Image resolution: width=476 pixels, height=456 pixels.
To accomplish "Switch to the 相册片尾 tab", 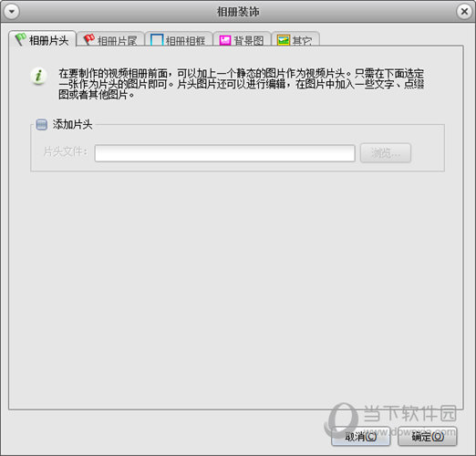I will 110,39.
